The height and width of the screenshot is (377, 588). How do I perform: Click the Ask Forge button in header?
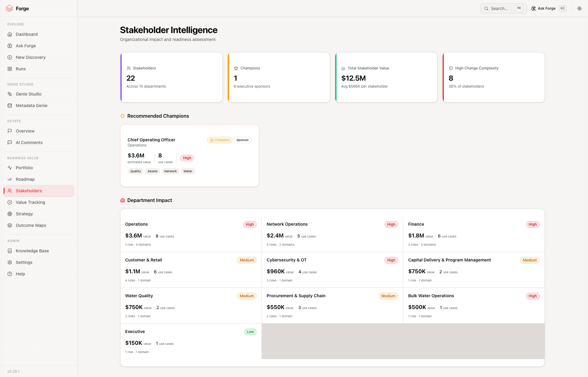(x=549, y=8)
